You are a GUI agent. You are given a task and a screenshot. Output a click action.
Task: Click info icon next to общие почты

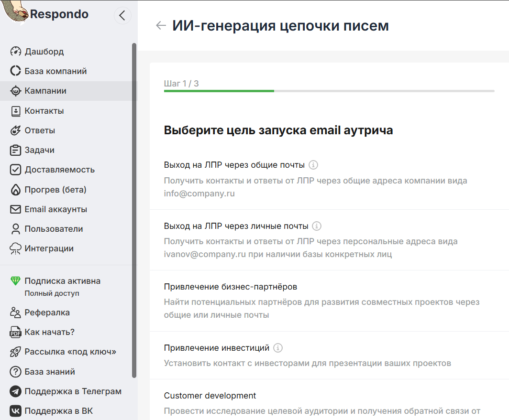click(313, 165)
